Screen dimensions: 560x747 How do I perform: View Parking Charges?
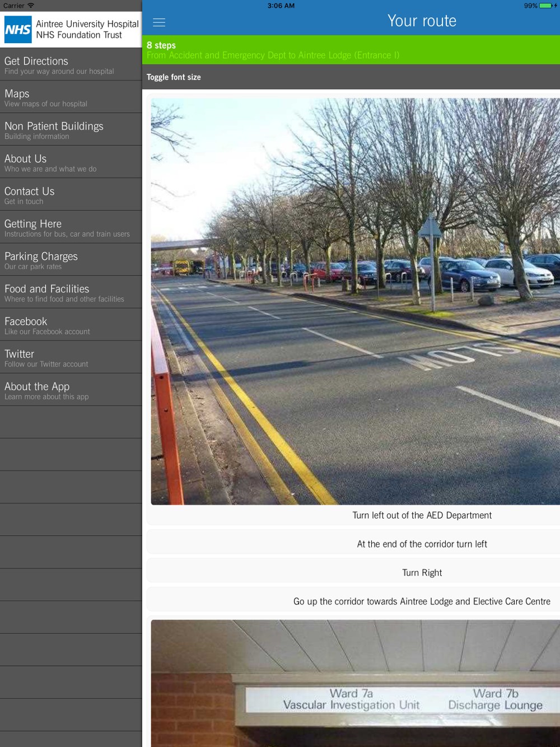[x=71, y=260]
